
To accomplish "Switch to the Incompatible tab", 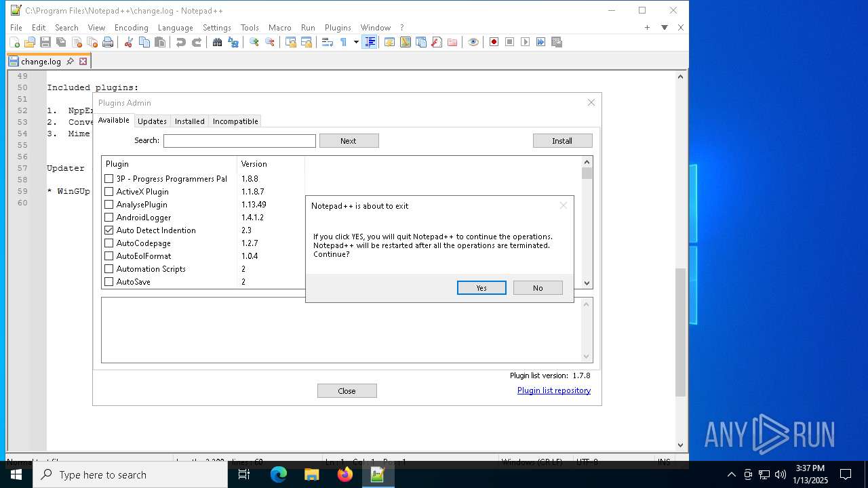I will pyautogui.click(x=235, y=121).
